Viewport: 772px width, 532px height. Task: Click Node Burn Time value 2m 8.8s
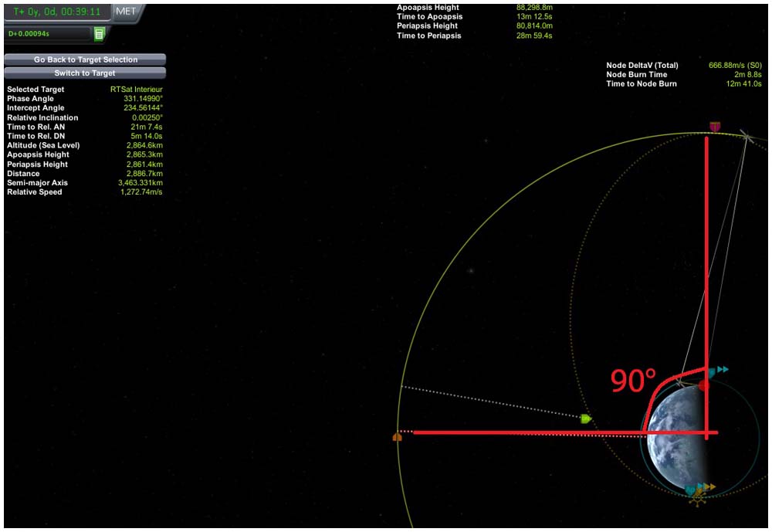(x=748, y=74)
